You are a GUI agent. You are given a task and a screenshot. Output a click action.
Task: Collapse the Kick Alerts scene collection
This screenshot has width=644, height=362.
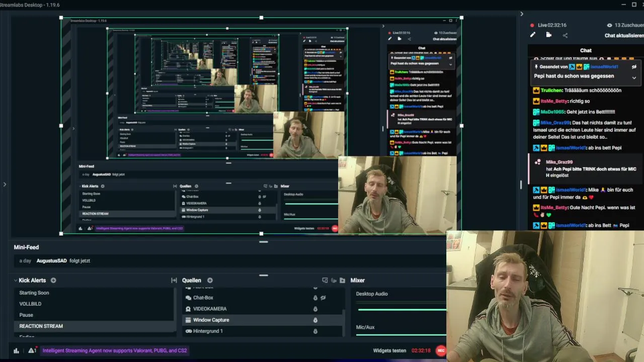16,281
